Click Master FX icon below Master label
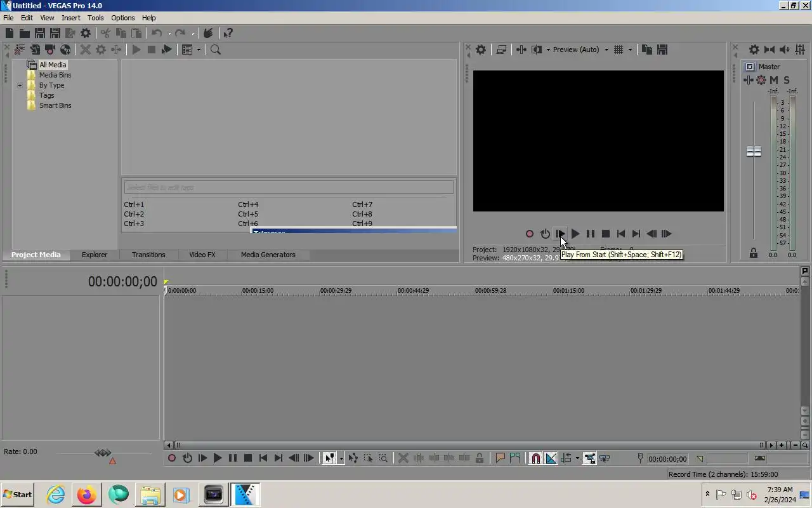Screen dimensions: 812x508 pos(749,80)
